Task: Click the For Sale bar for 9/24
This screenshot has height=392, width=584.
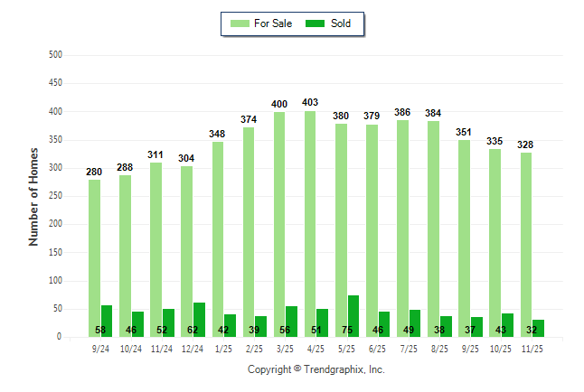Action: click(x=95, y=257)
